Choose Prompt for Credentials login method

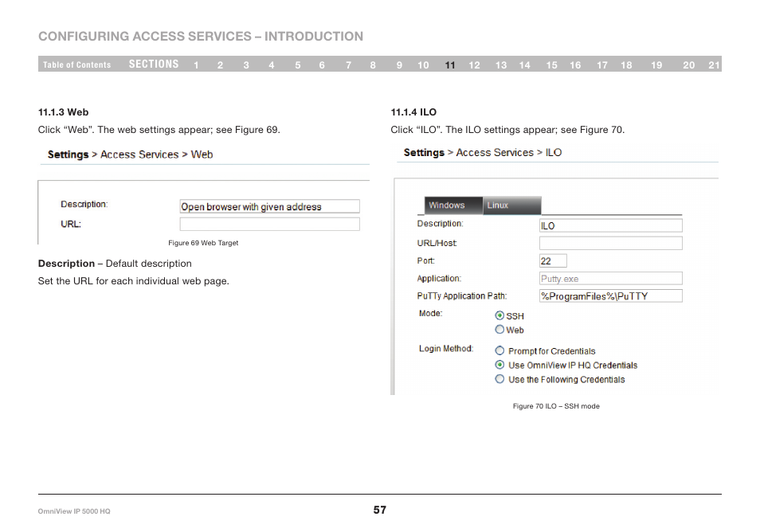pyautogui.click(x=499, y=350)
